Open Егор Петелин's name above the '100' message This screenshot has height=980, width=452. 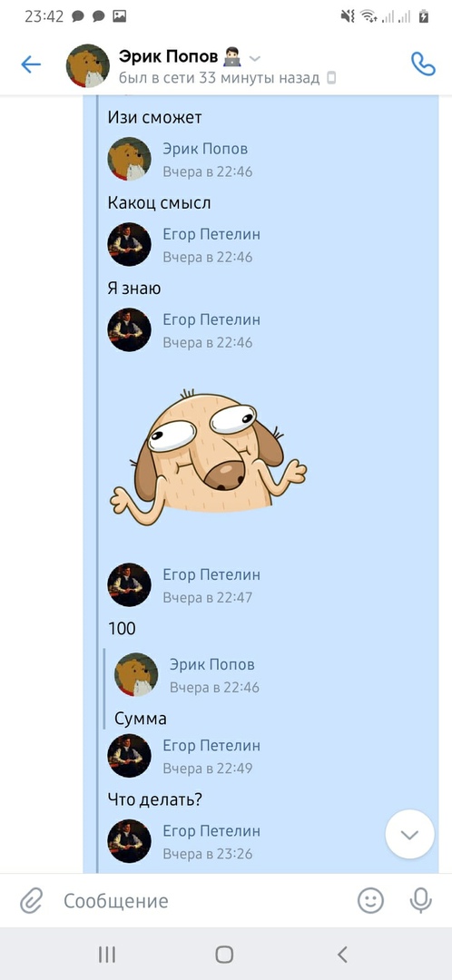click(x=211, y=574)
